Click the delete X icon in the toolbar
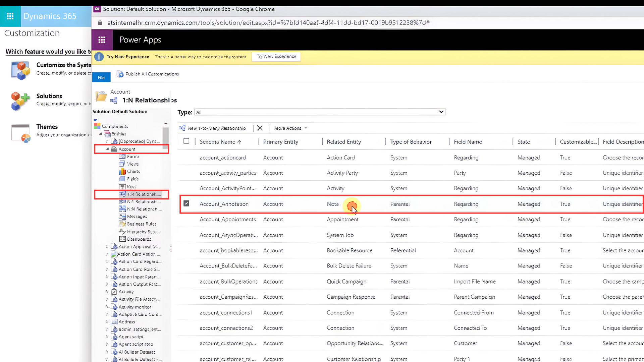This screenshot has width=644, height=362. click(x=260, y=128)
